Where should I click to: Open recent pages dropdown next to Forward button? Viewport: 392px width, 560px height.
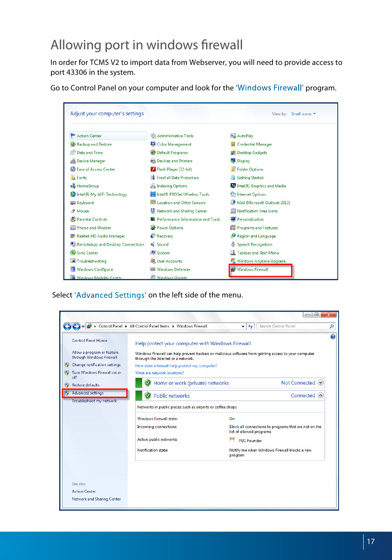click(83, 326)
